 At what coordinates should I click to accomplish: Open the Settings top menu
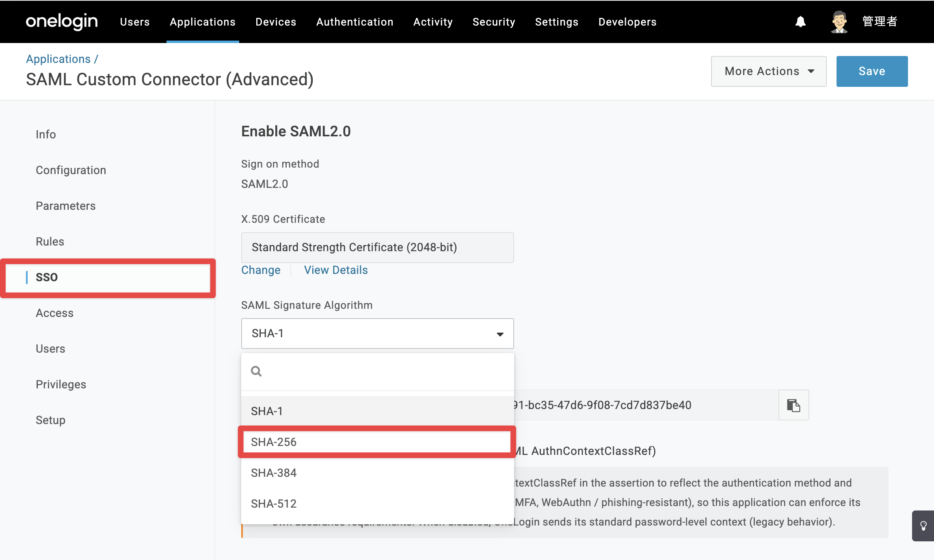coord(557,22)
